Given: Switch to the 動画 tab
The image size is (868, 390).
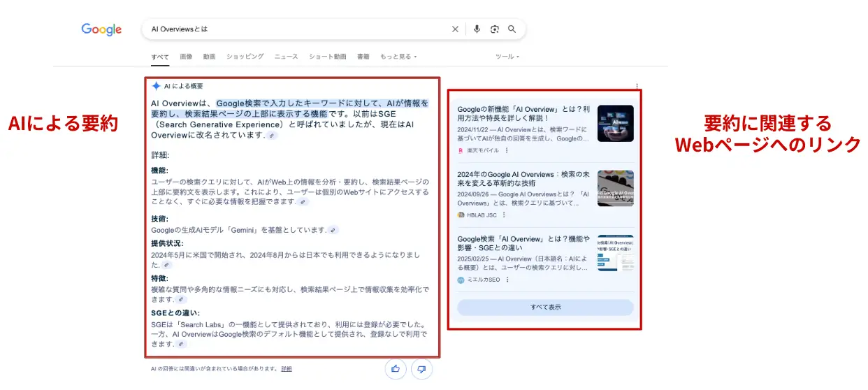Looking at the screenshot, I should click(210, 57).
